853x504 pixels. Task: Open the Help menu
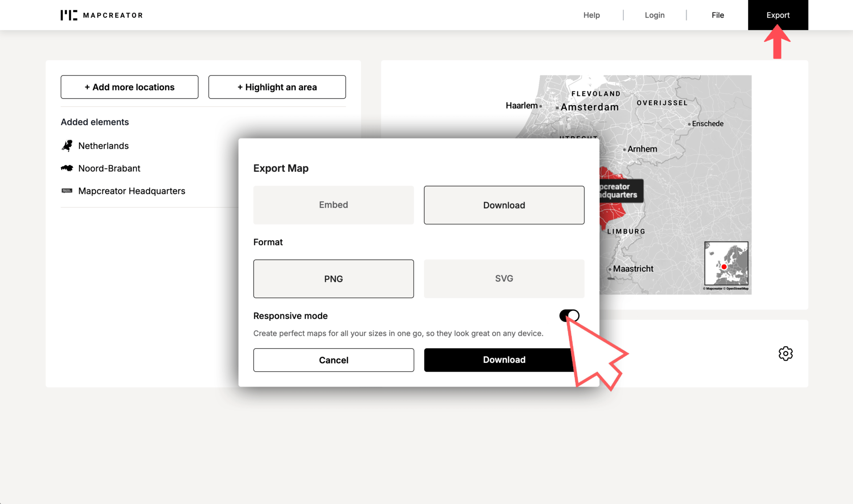click(x=591, y=15)
